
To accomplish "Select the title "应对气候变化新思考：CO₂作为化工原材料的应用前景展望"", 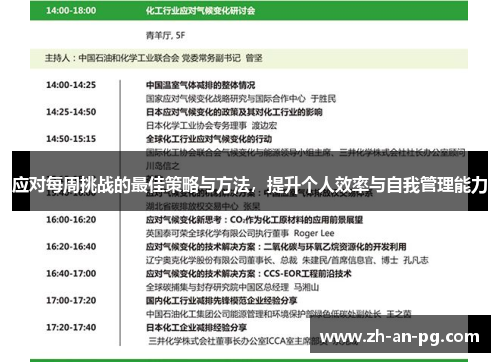I will coord(254,220).
